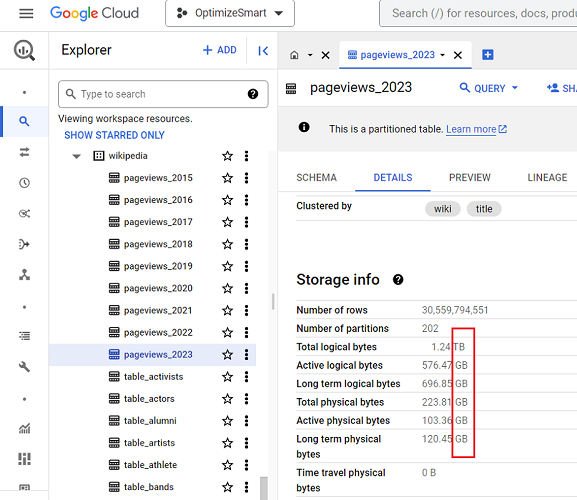Open actions menu for table_alumni
Screen dimensions: 577x500
pyautogui.click(x=247, y=421)
